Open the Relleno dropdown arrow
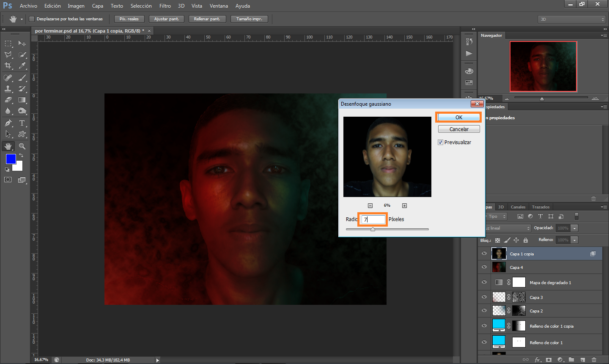 (x=574, y=240)
